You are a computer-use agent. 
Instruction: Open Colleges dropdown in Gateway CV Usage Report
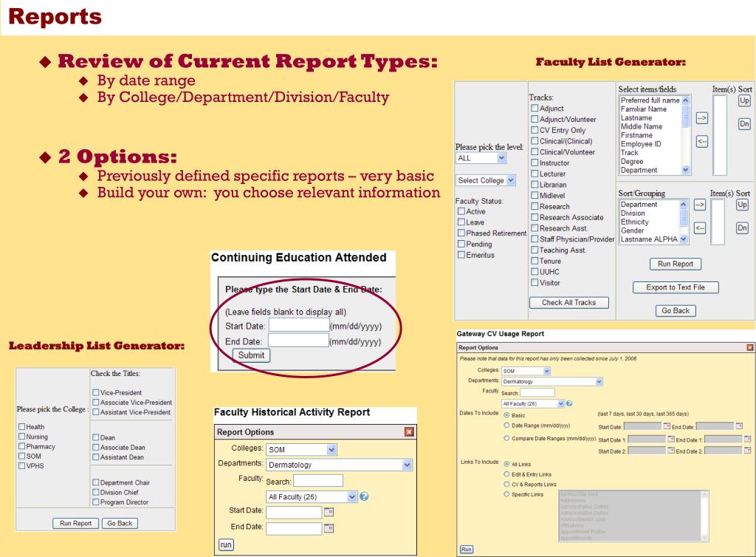pyautogui.click(x=526, y=371)
